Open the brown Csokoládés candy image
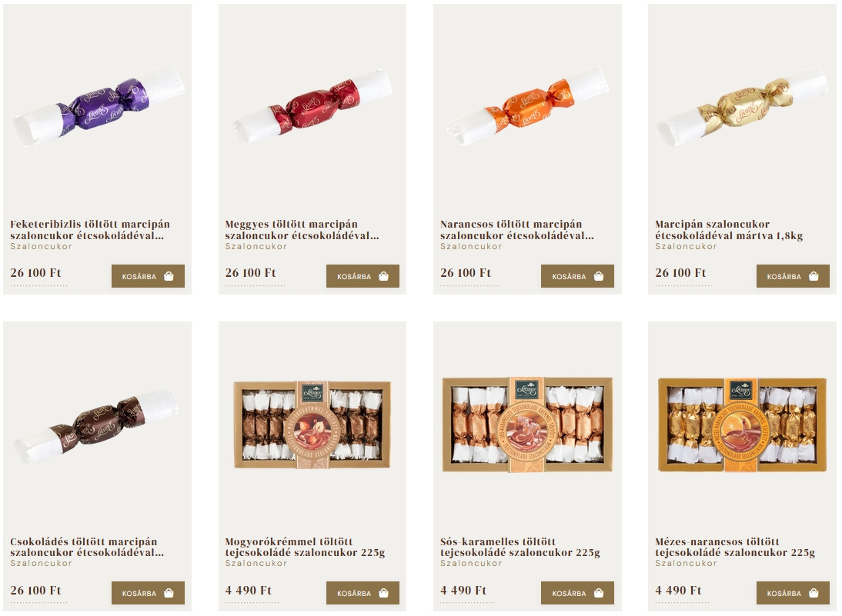The image size is (842, 616). [x=97, y=425]
